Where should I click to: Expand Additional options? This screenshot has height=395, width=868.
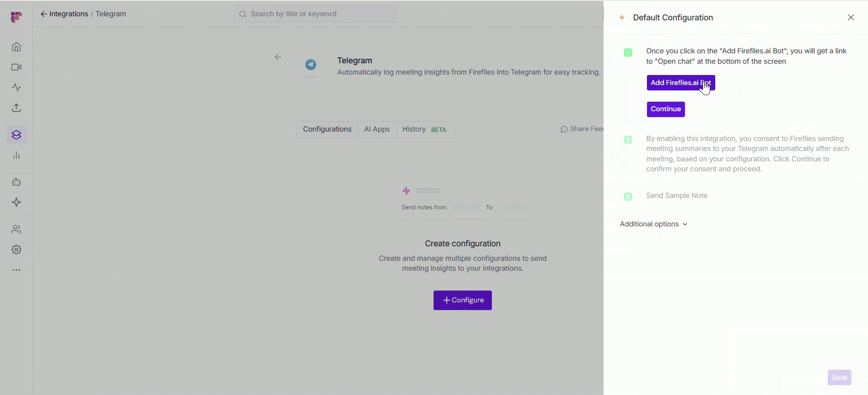(x=653, y=224)
